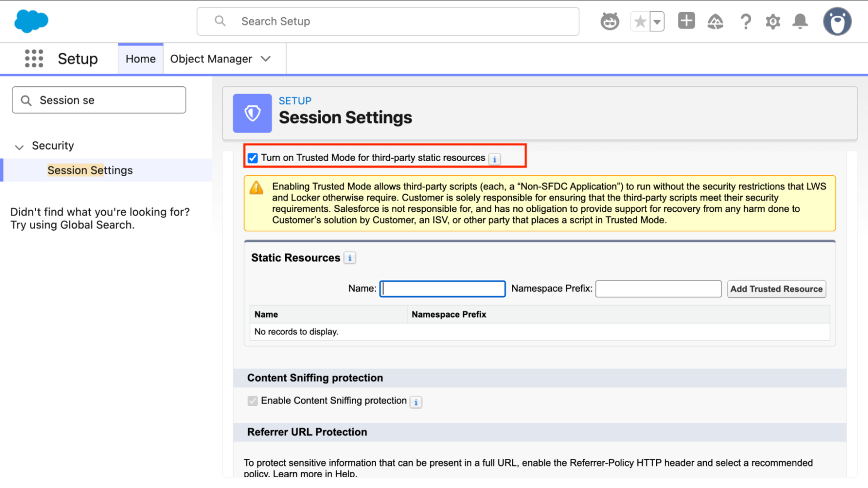Click the Astro guidance center icon
This screenshot has width=868, height=488.
(610, 21)
